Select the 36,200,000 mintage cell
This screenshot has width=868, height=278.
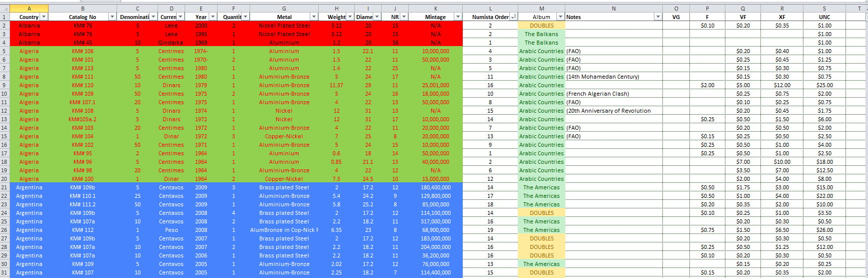435,255
